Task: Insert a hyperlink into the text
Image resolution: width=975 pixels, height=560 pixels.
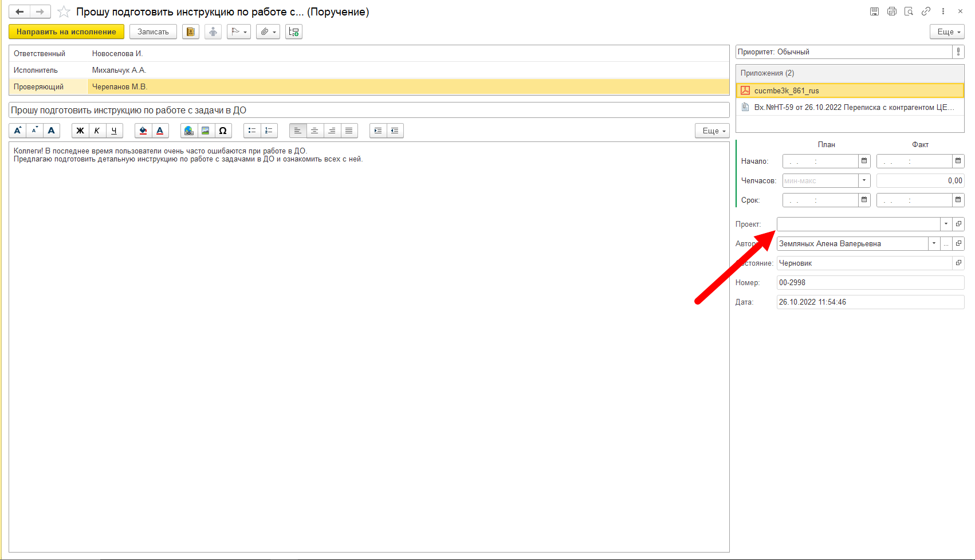Action: [x=189, y=131]
